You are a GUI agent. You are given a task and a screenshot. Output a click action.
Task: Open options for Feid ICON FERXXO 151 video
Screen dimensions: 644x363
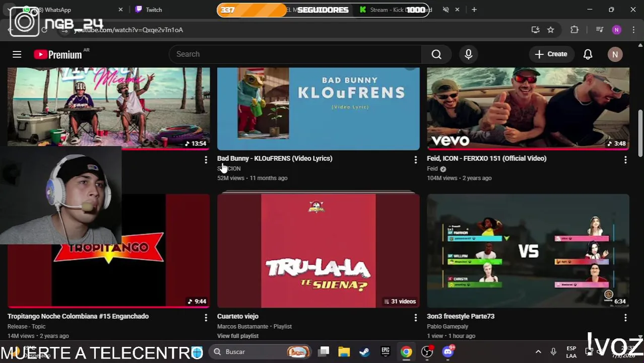click(625, 160)
